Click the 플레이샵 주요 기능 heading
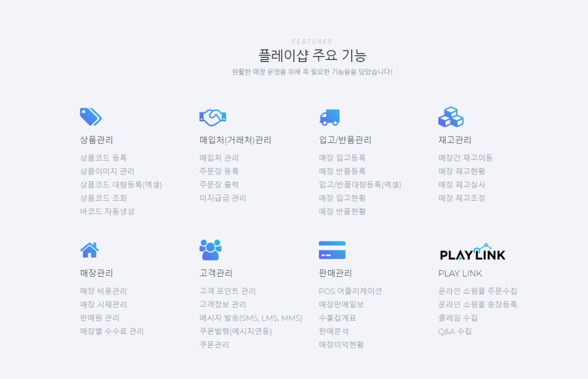This screenshot has height=379, width=588. (312, 56)
